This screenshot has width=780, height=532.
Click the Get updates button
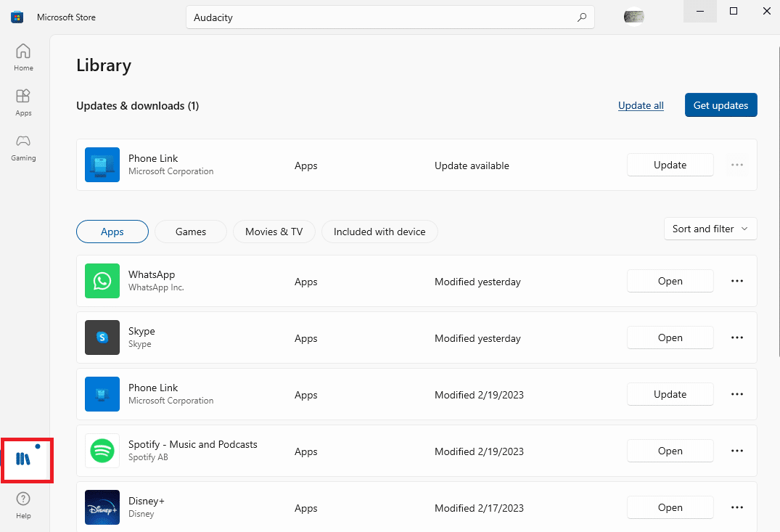[x=721, y=105]
